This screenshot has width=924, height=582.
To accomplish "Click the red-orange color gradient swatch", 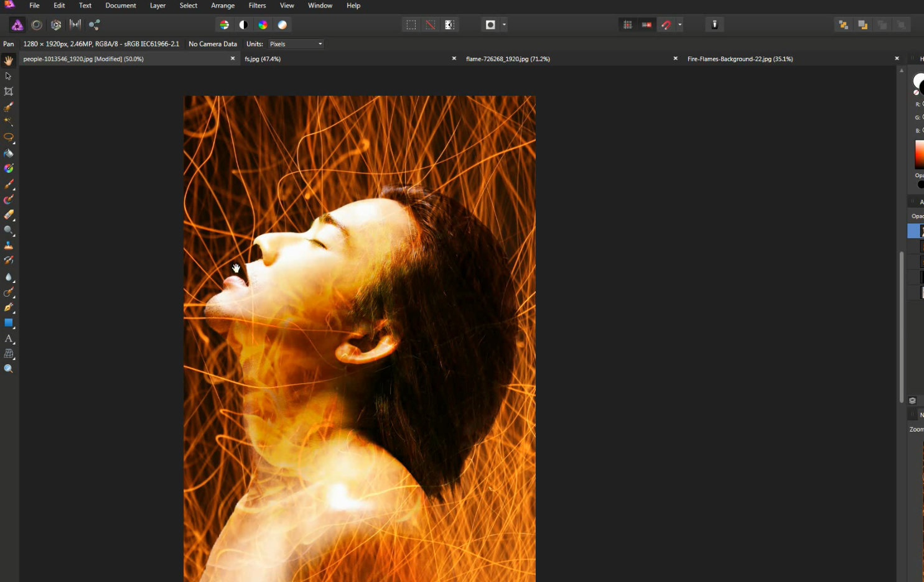I will click(919, 154).
